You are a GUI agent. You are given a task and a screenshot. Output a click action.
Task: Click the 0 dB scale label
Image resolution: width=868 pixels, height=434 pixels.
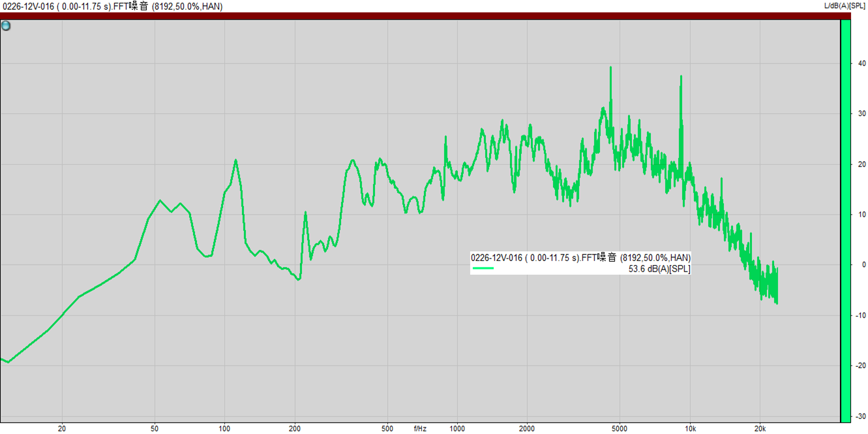863,265
